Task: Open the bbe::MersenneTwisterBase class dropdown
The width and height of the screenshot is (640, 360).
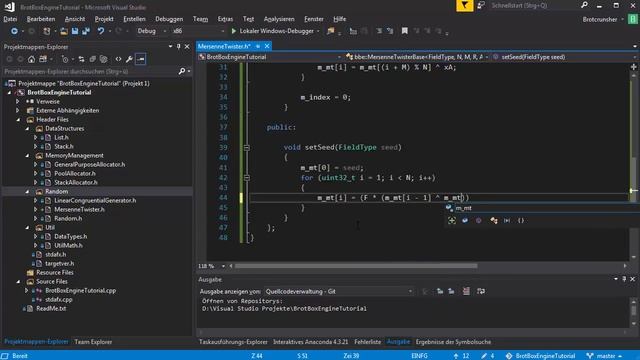Action: click(487, 57)
